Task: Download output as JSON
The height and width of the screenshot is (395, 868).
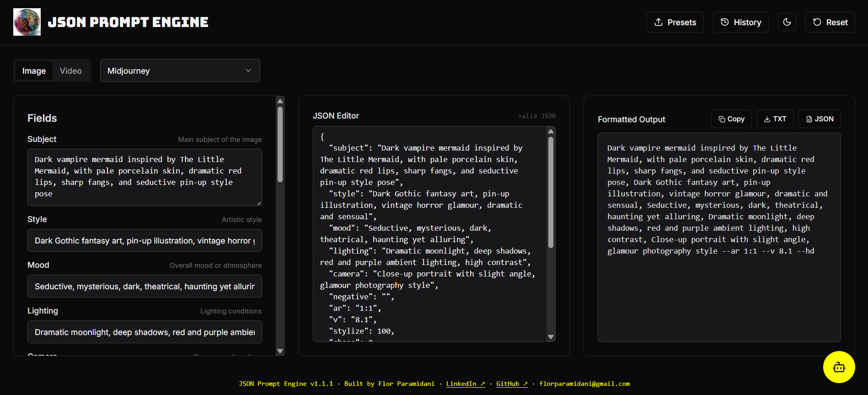Action: [x=820, y=119]
